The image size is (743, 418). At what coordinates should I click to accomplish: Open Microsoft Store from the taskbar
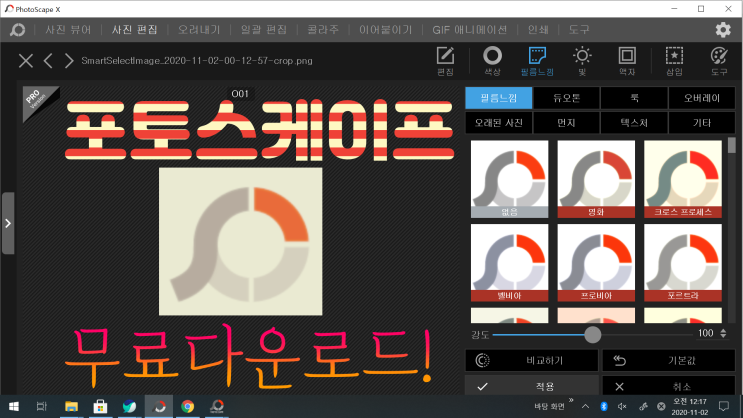pos(100,406)
